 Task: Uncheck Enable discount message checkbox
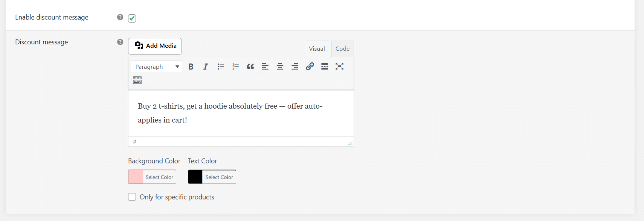click(132, 18)
